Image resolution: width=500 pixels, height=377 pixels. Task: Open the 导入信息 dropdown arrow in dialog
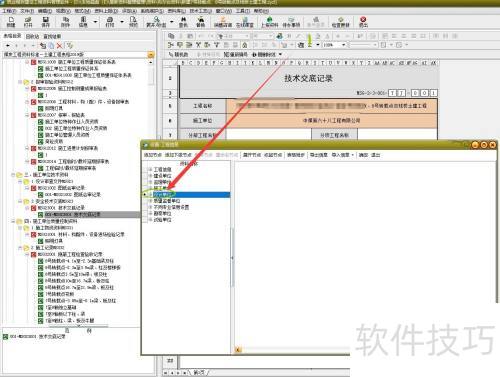352,155
